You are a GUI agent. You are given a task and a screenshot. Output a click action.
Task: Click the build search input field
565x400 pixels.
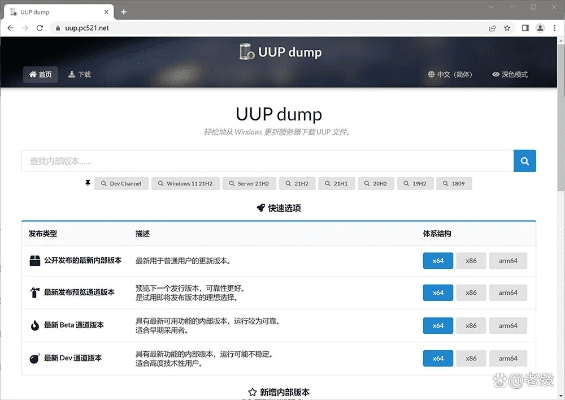click(x=267, y=161)
